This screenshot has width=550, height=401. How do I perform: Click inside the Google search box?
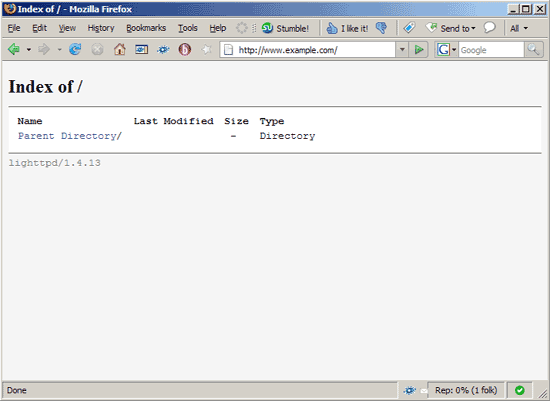coord(491,50)
